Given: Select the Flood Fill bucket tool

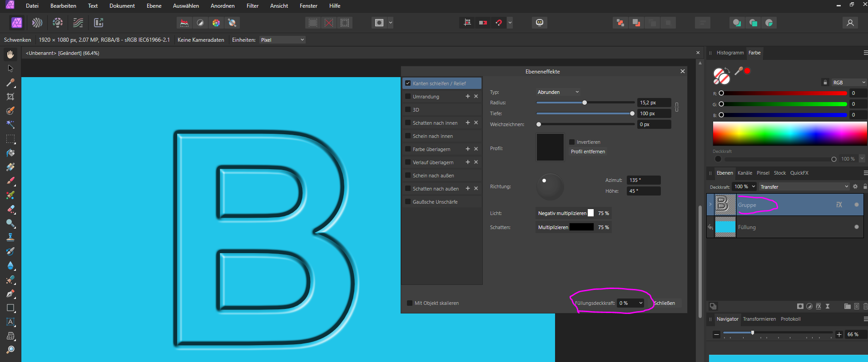Looking at the screenshot, I should pyautogui.click(x=10, y=153).
